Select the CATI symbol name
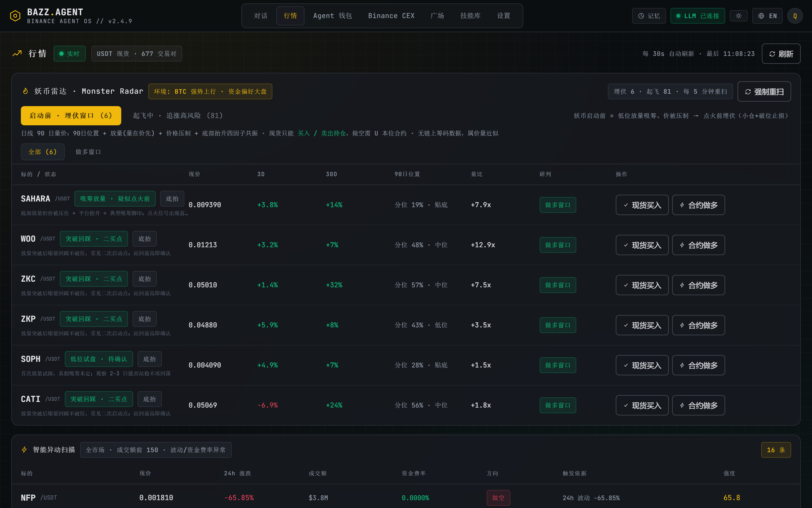Viewport: 812px width, 508px height. [30, 399]
